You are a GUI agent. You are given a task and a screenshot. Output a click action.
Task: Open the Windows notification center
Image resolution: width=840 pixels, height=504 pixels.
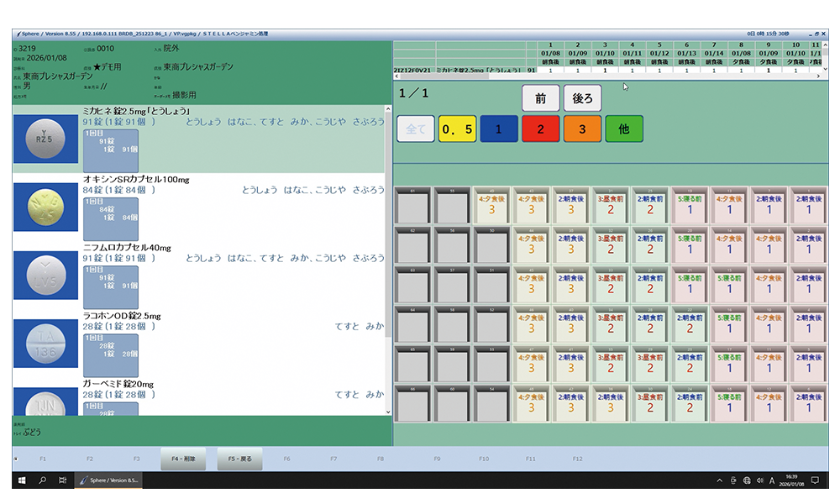tap(815, 480)
